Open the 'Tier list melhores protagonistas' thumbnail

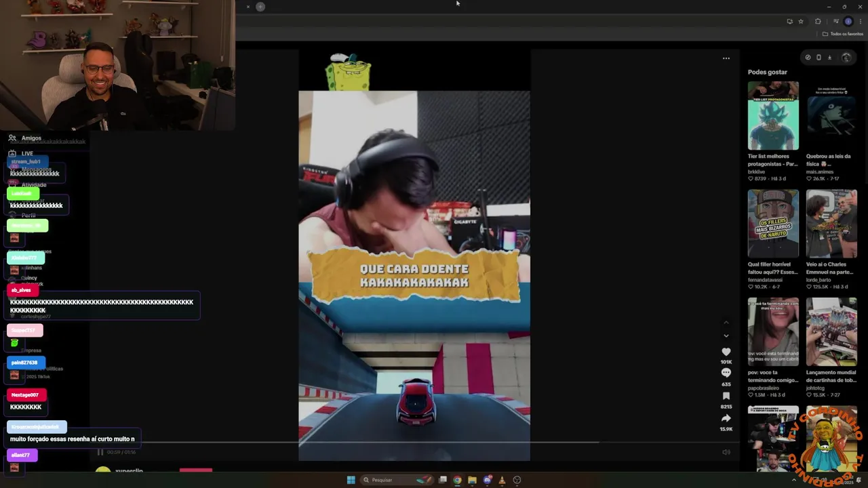coord(773,116)
